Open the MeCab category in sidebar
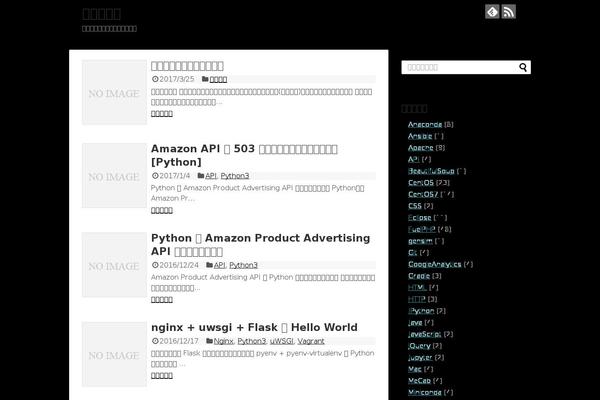This screenshot has height=400, width=600. pyautogui.click(x=419, y=380)
